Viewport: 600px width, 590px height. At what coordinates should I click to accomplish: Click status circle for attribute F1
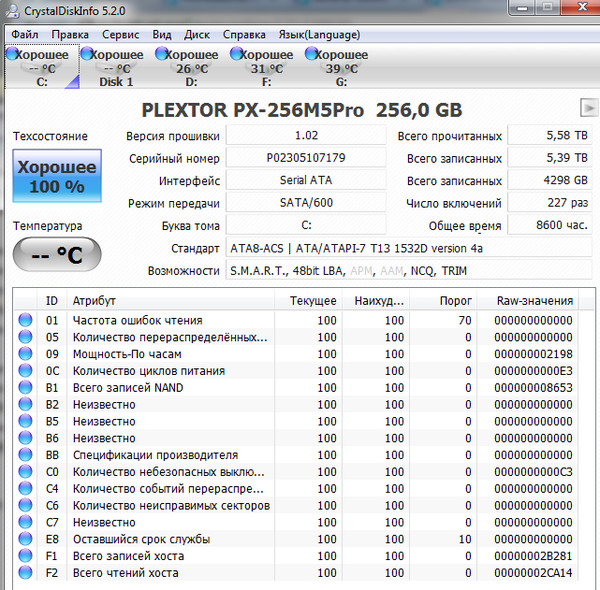tap(25, 556)
